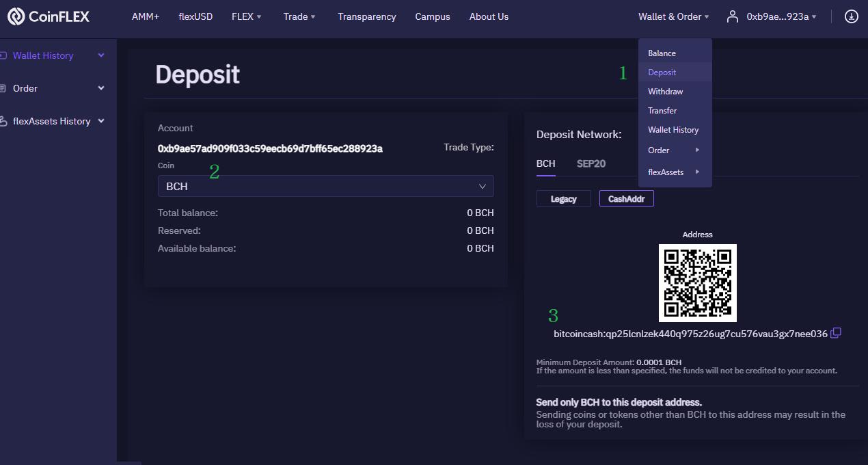Switch to the BCH network tab
868x465 pixels.
click(545, 163)
